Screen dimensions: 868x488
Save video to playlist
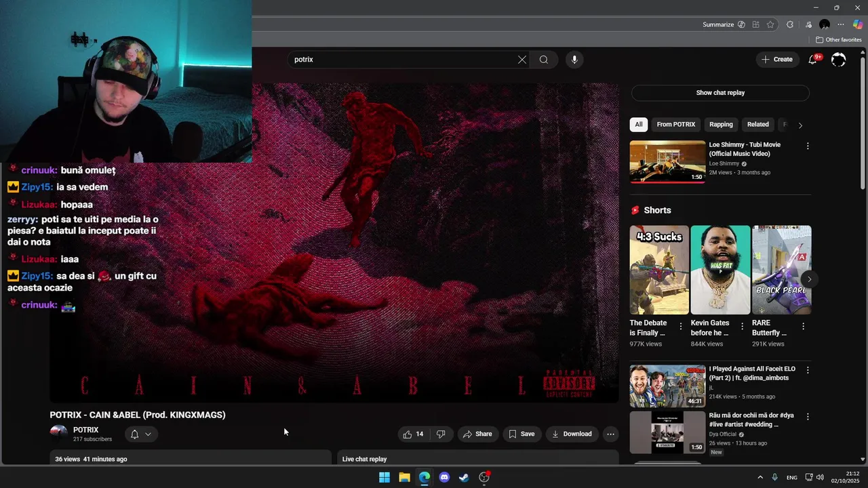(521, 434)
